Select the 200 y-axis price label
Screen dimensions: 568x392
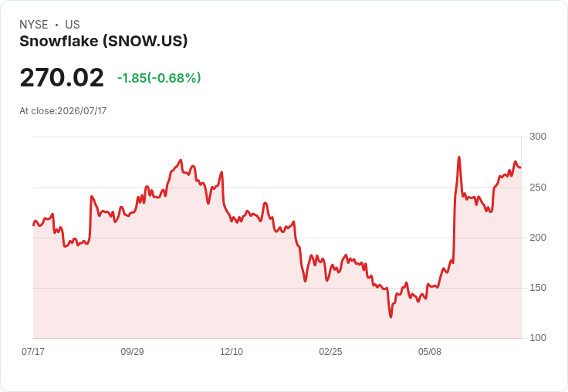(x=538, y=238)
